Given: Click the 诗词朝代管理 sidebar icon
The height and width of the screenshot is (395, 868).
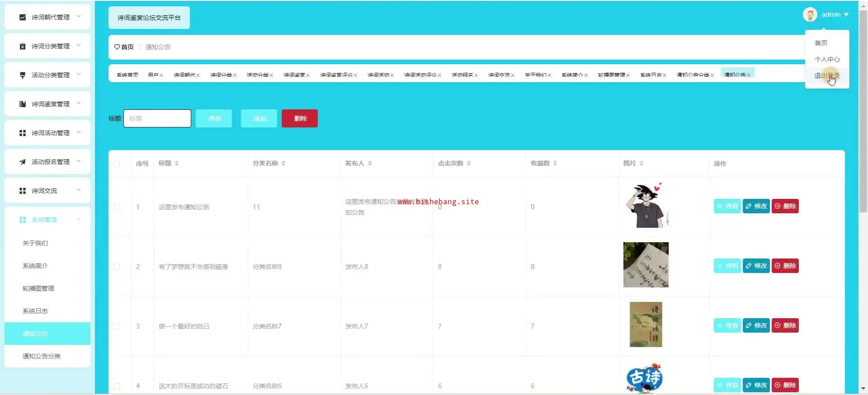Looking at the screenshot, I should coord(23,17).
